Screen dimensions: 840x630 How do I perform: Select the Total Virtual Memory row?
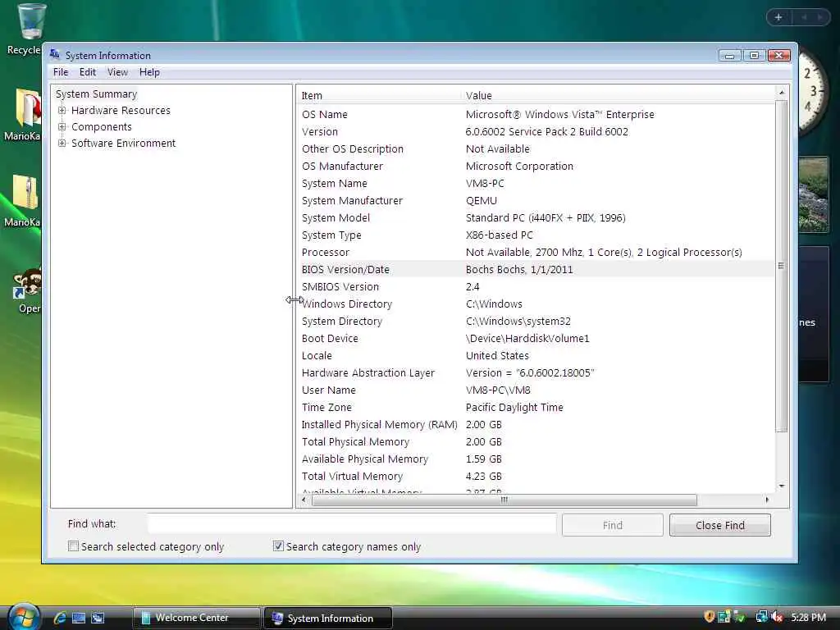click(x=536, y=477)
